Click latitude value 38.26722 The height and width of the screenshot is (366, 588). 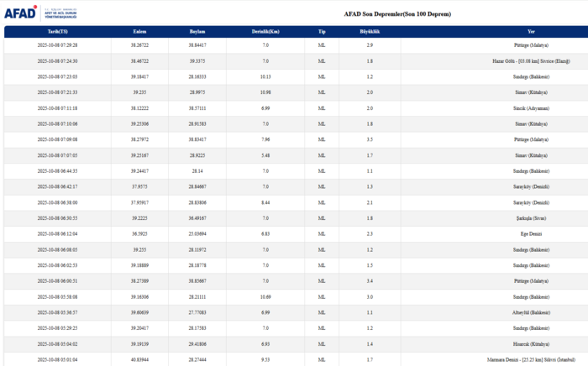[x=139, y=45]
